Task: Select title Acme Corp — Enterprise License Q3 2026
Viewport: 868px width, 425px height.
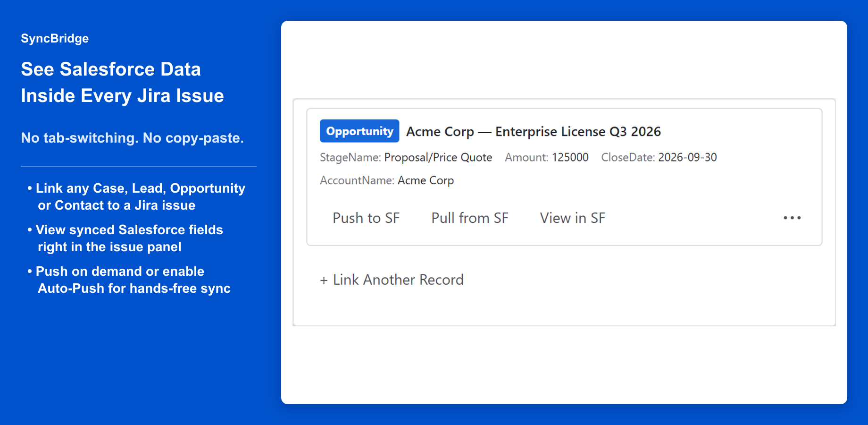Action: click(534, 131)
